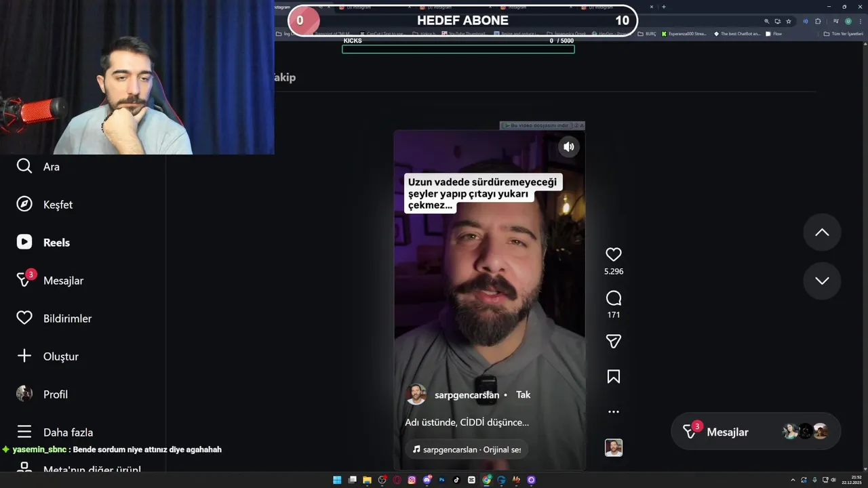868x488 pixels.
Task: Bookmark this page with star icon
Action: (x=789, y=21)
